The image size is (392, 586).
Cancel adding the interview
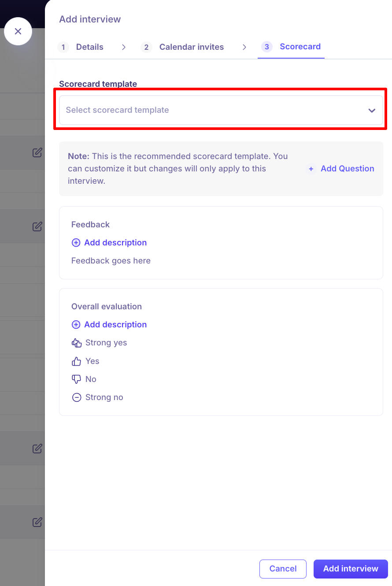(x=283, y=569)
